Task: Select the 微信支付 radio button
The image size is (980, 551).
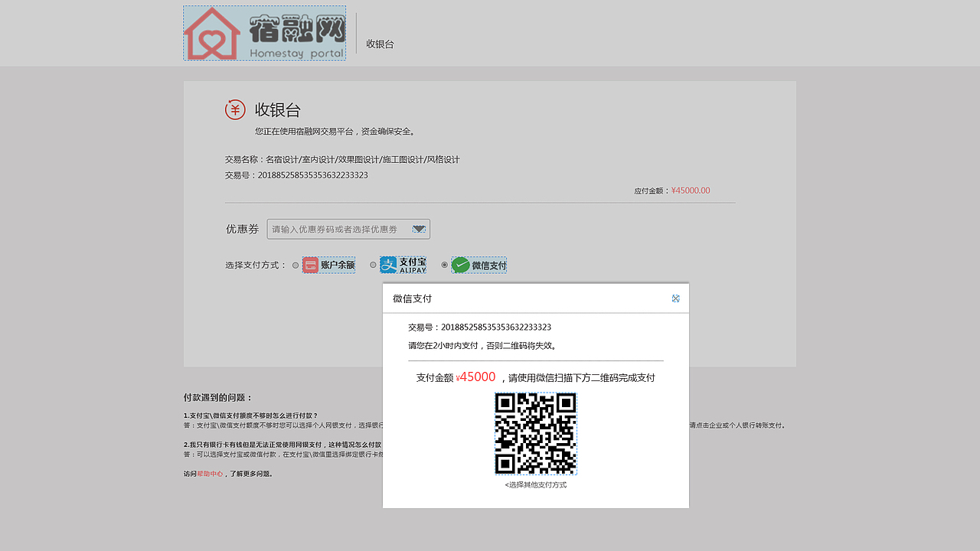Action: 444,265
